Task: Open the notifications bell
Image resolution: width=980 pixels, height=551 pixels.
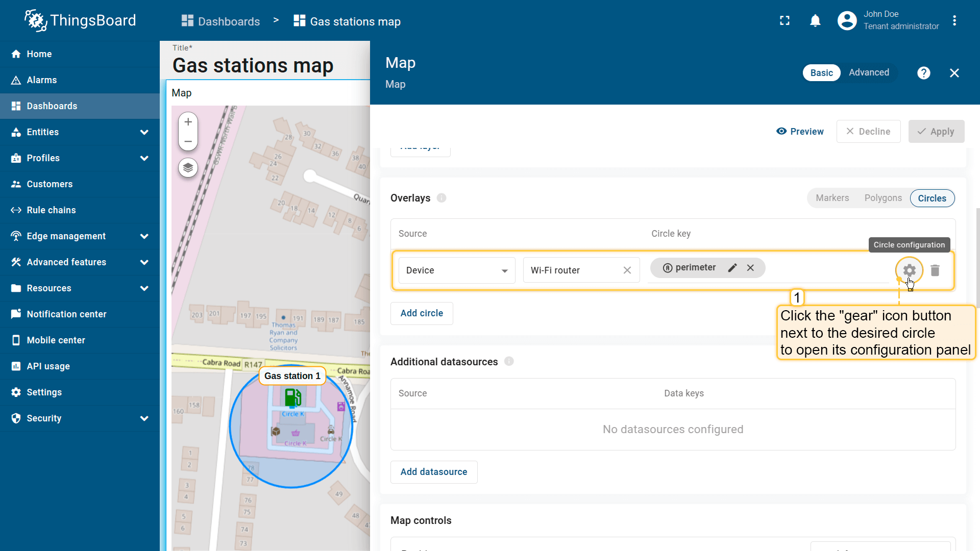Action: click(x=815, y=21)
